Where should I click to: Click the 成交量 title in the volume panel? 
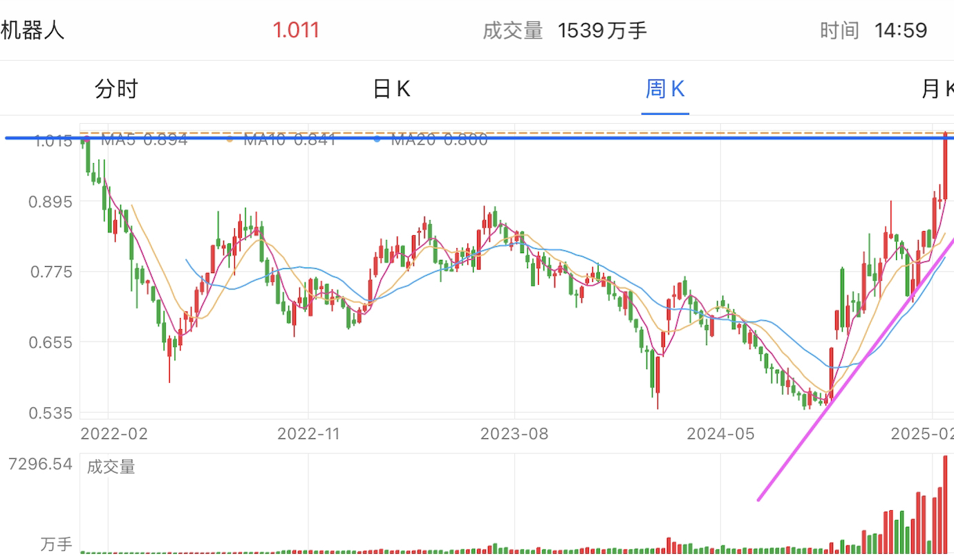111,467
